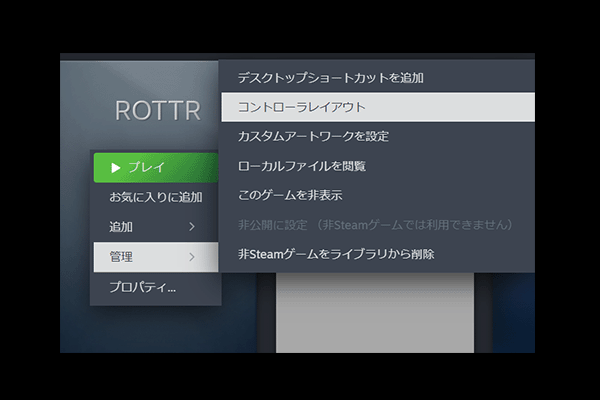Expand the chevron next to 追加
This screenshot has width=600, height=400.
click(x=192, y=227)
